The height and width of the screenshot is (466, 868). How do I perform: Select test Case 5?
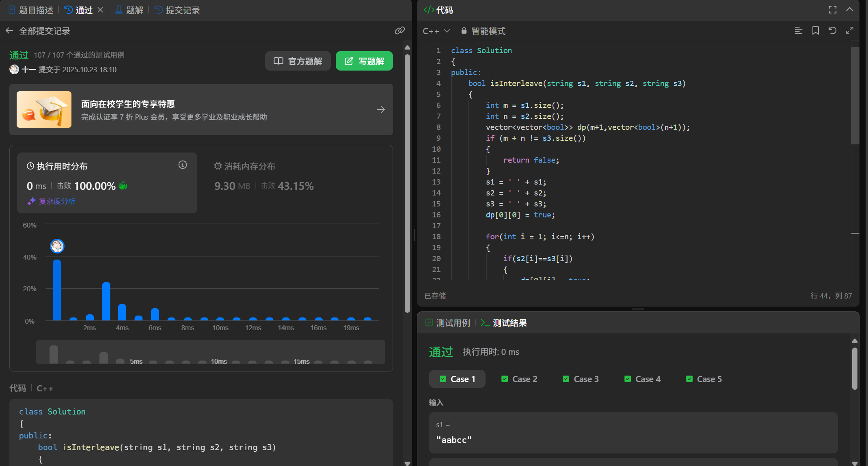(x=704, y=379)
